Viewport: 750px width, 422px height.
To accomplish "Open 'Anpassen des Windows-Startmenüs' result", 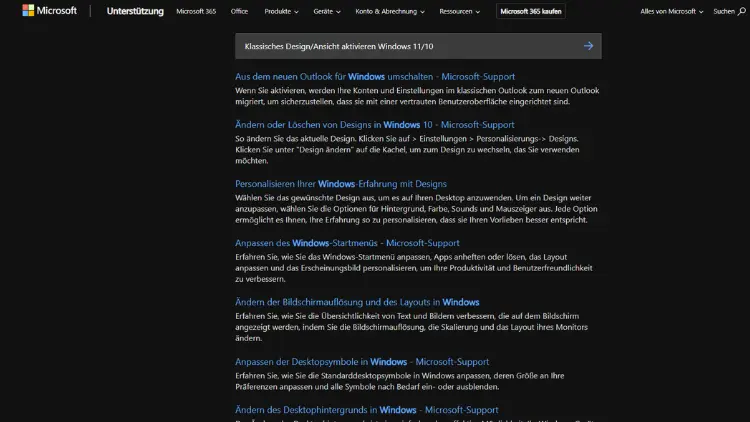I will 347,243.
